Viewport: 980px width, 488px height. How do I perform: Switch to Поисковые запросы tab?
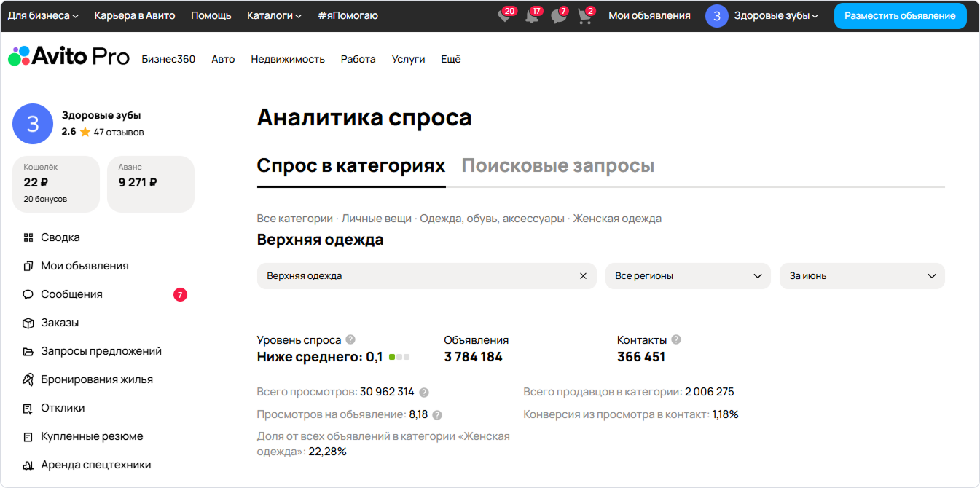557,166
